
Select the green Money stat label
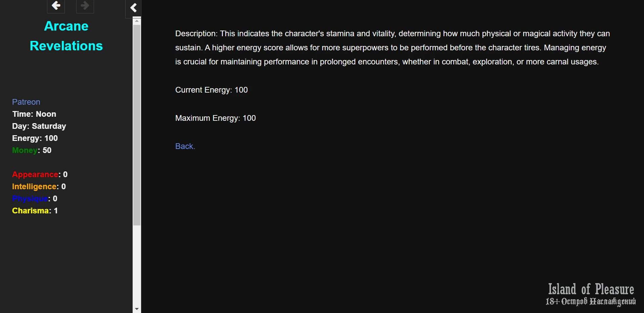click(x=25, y=150)
